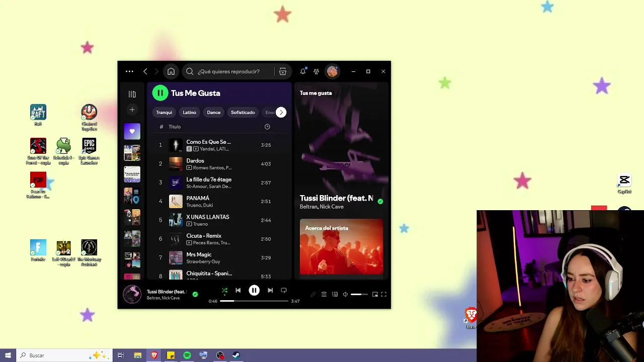Sort by the duration clock column

(x=267, y=127)
